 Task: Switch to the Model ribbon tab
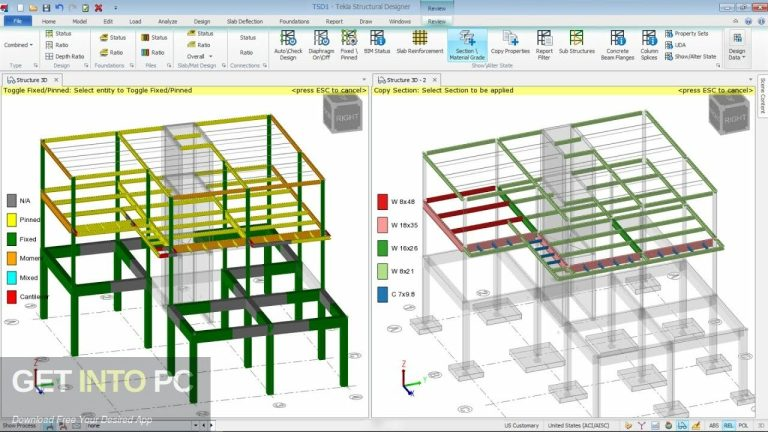tap(79, 22)
